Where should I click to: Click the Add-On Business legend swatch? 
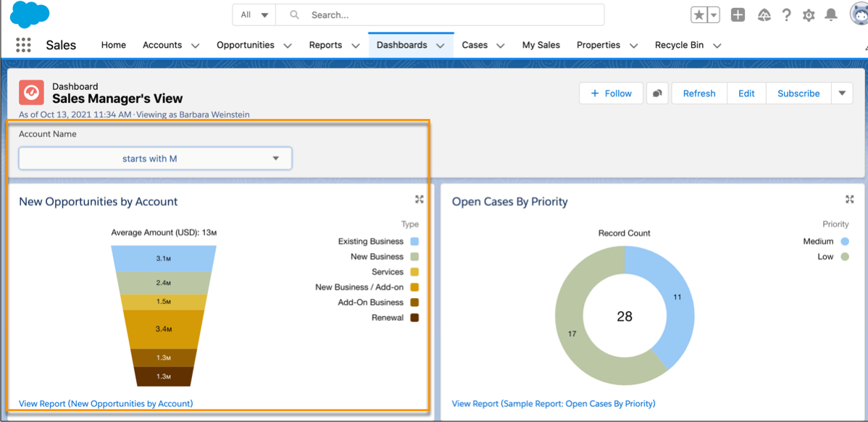pyautogui.click(x=414, y=302)
